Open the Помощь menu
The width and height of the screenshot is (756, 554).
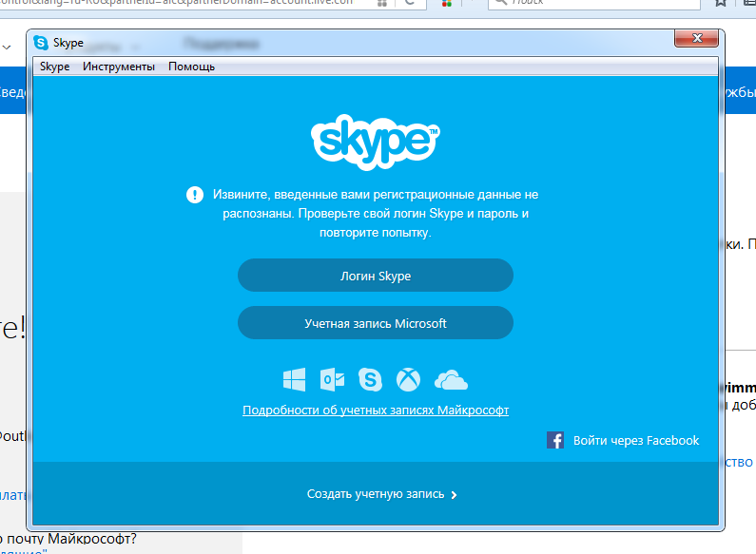click(191, 67)
